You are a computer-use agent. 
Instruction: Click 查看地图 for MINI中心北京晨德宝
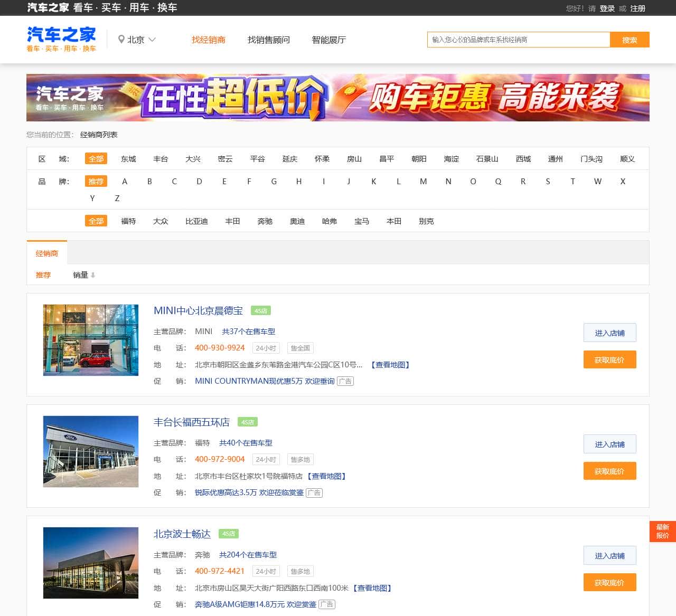pos(391,365)
